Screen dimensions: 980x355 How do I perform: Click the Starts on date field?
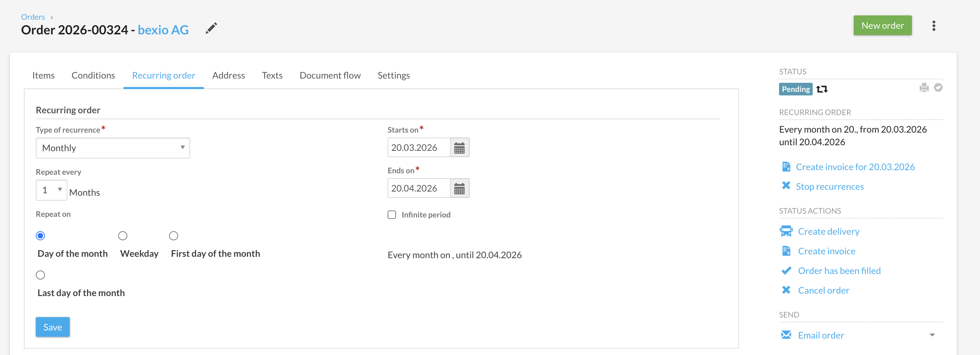pos(419,148)
